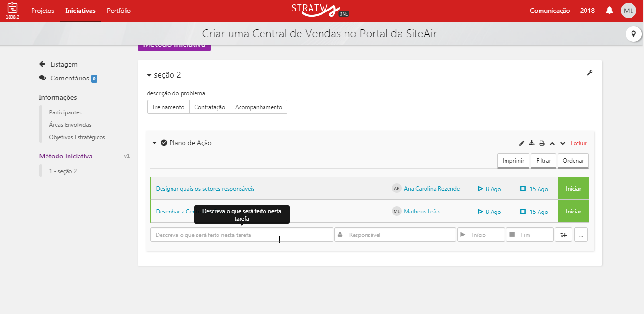Open the notifications bell
This screenshot has width=644, height=314.
[x=609, y=11]
